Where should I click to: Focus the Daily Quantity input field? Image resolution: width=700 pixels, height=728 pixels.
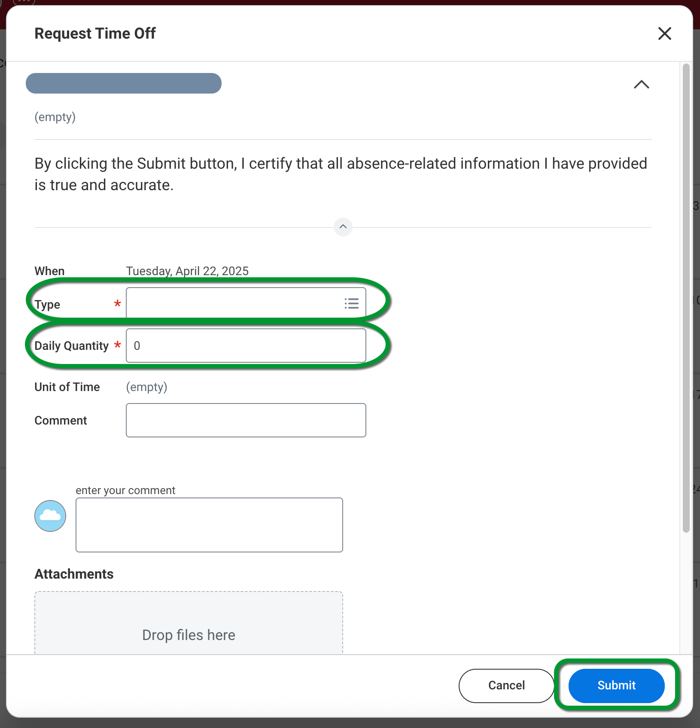(246, 346)
